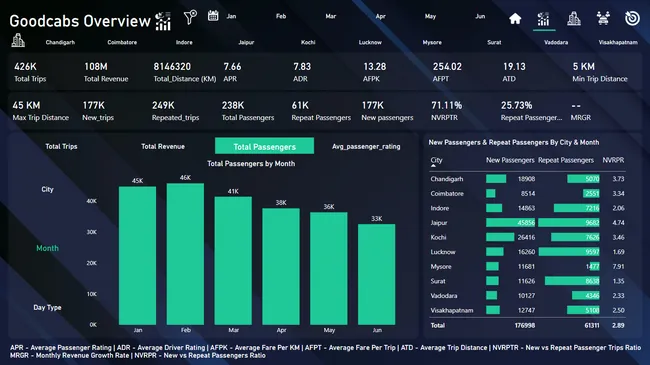Sort table by New Passengers header
The height and width of the screenshot is (365, 650).
coord(510,160)
